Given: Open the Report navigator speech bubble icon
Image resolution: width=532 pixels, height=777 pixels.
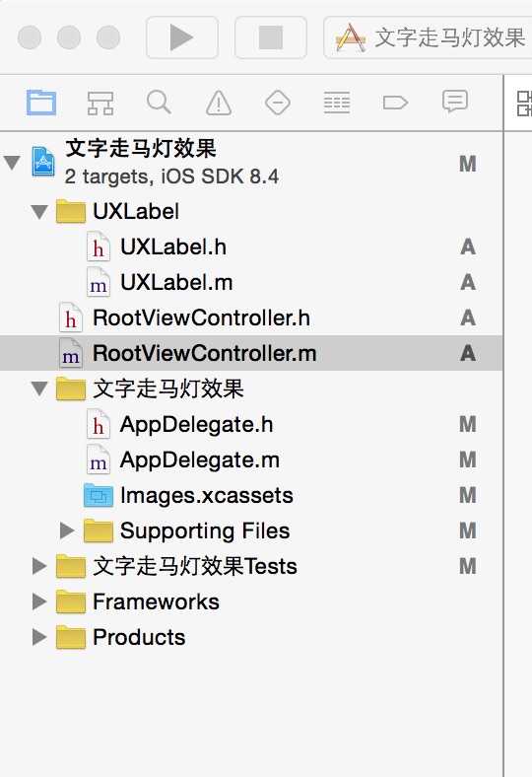Looking at the screenshot, I should (454, 102).
